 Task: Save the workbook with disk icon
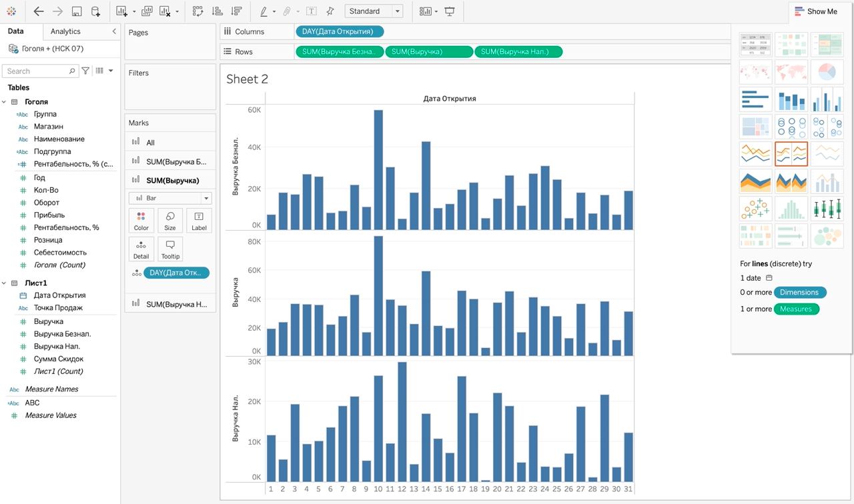point(76,11)
